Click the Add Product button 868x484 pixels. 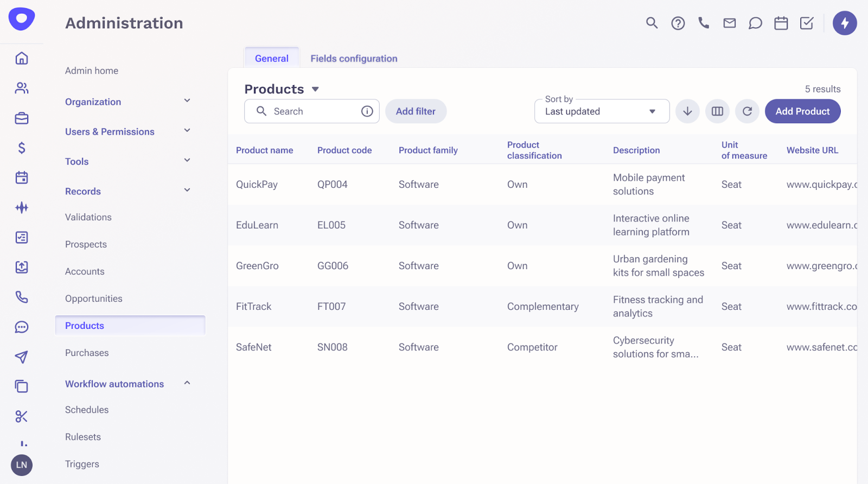[x=802, y=111]
